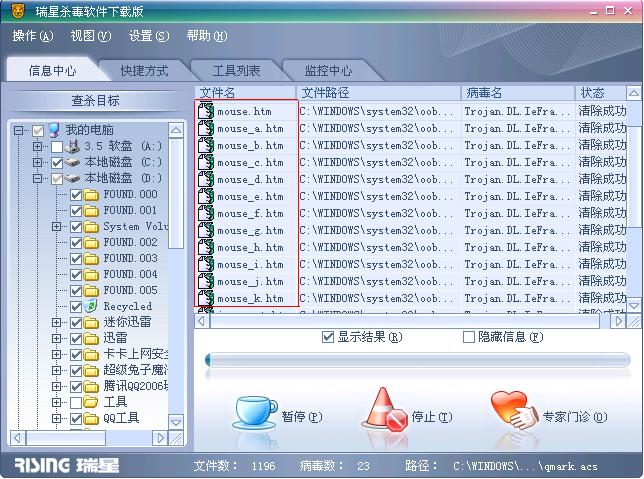Click the file icon beside mouse_d.htm

point(206,180)
